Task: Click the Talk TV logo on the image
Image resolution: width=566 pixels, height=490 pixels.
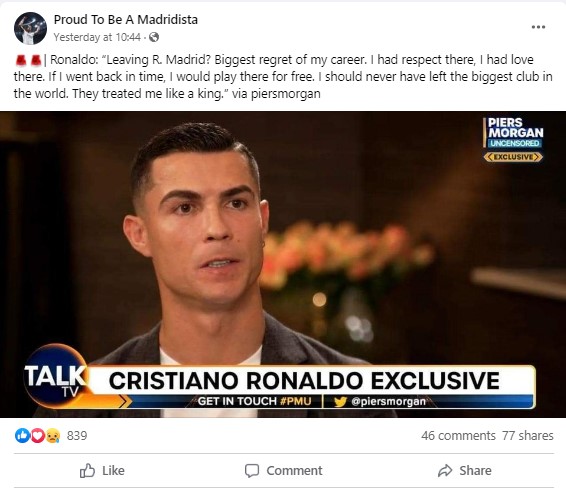Action: point(56,377)
